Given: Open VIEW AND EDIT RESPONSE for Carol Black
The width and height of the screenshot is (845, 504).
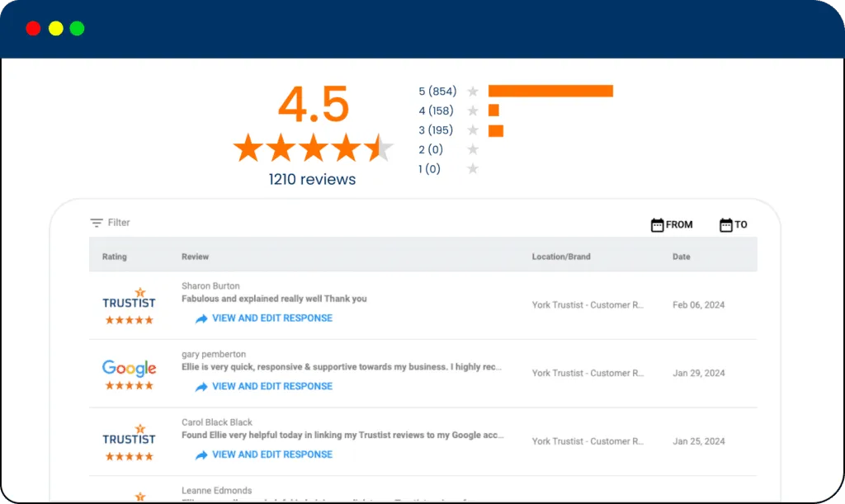Looking at the screenshot, I should coord(272,455).
